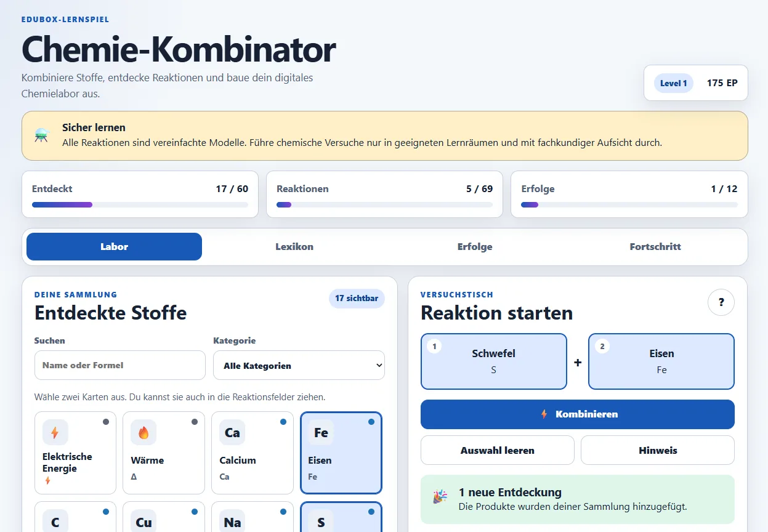Screen dimensions: 768x532
Task: Deselect the Eisen card in collection
Action: pyautogui.click(x=341, y=453)
